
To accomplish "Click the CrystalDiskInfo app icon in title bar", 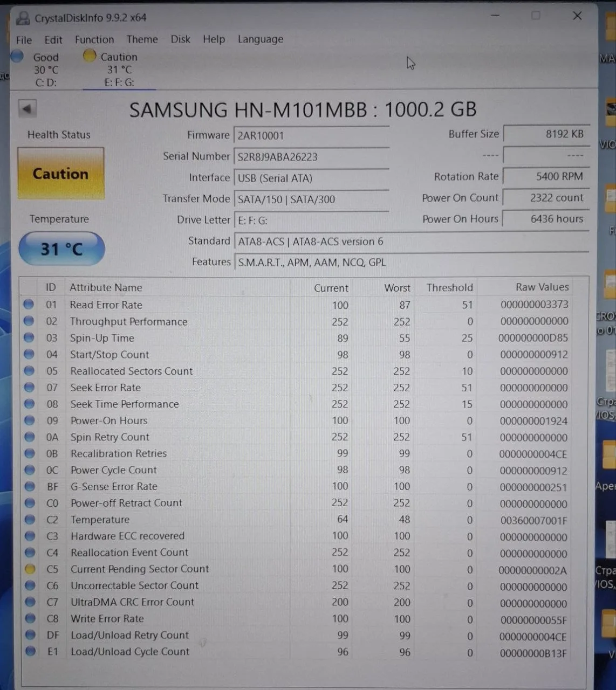I will [x=23, y=18].
